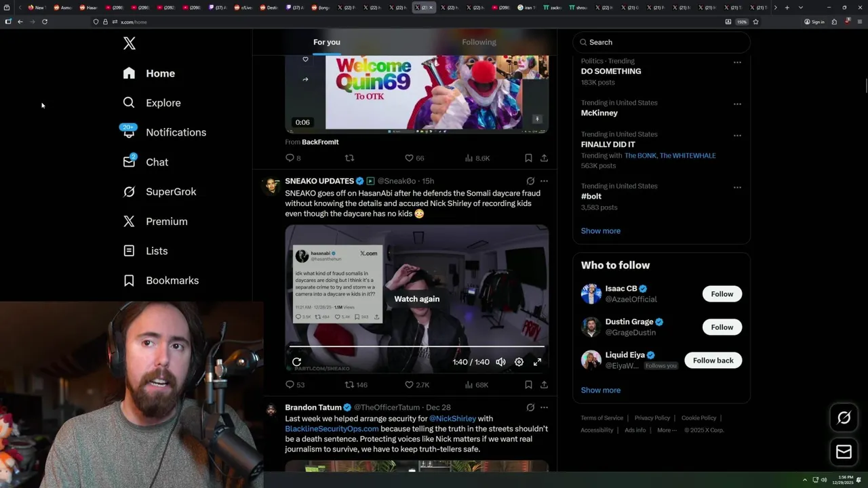The image size is (868, 488).
Task: Open the Home page from sidebar
Action: [149, 73]
